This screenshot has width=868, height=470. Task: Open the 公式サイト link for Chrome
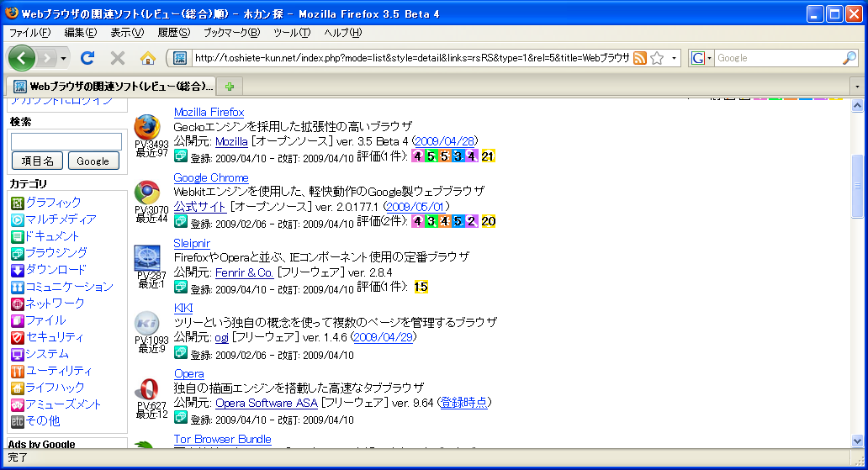[199, 207]
